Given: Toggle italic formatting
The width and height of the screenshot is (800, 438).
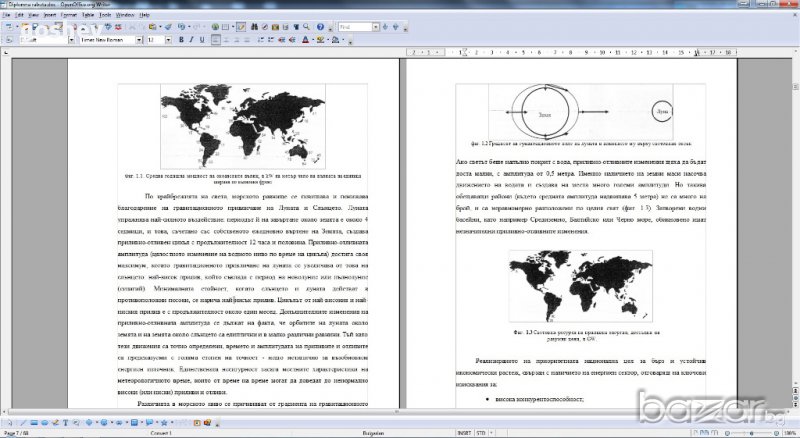Looking at the screenshot, I should coord(192,41).
